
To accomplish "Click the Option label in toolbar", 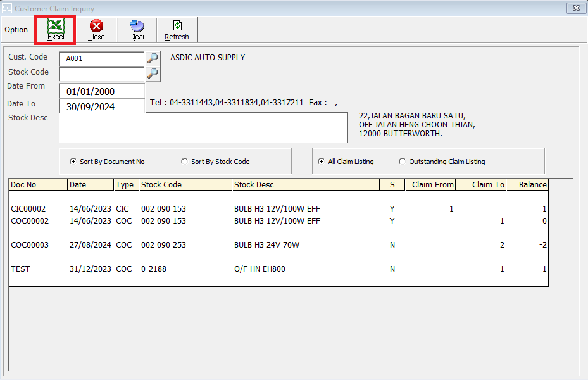I will point(16,30).
